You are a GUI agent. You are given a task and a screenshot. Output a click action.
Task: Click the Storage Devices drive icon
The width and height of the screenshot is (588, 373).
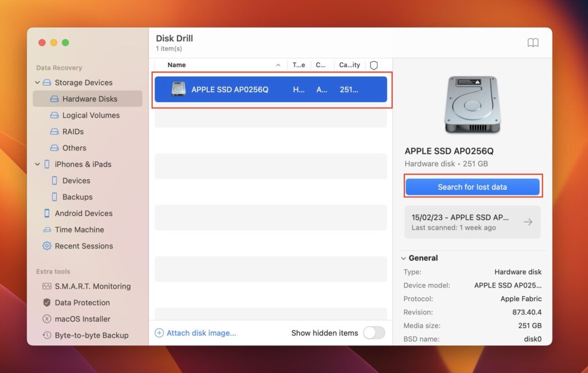[47, 83]
